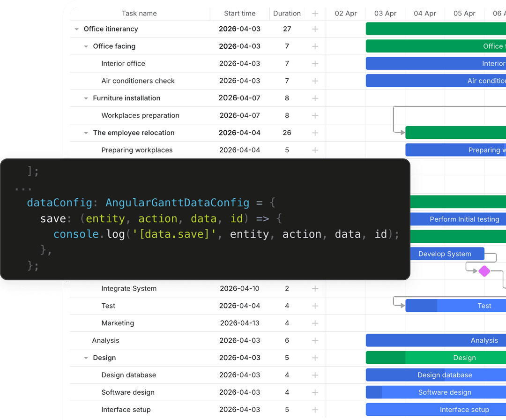Select the Interior office task name
Screen dimensions: 506x420
click(x=123, y=64)
